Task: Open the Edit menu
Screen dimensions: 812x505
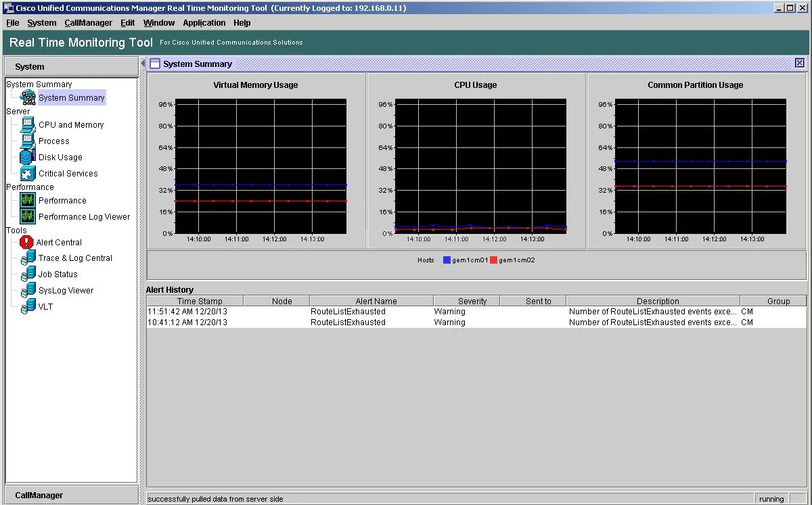Action: pyautogui.click(x=128, y=22)
